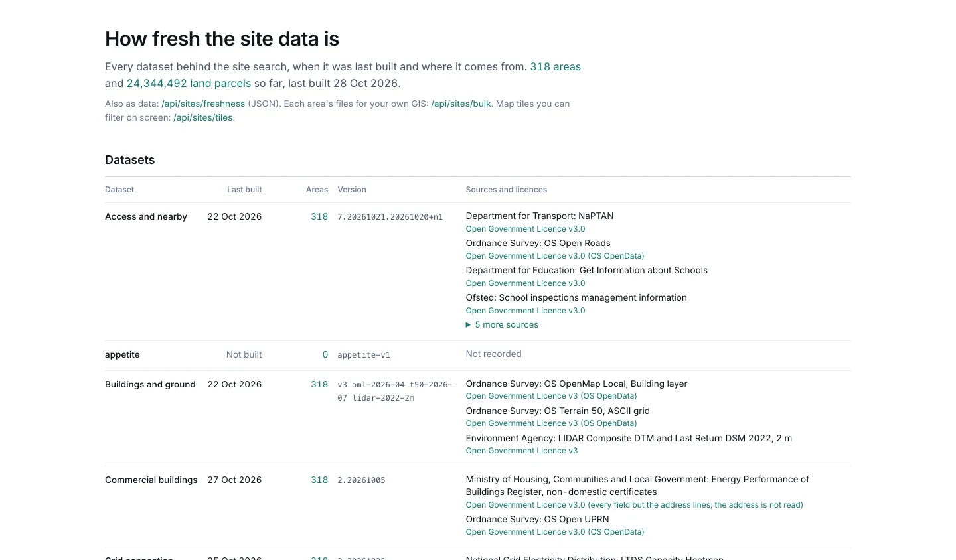Click the 22 Oct 2026 date for Access and nearby
The image size is (956, 560).
click(234, 217)
